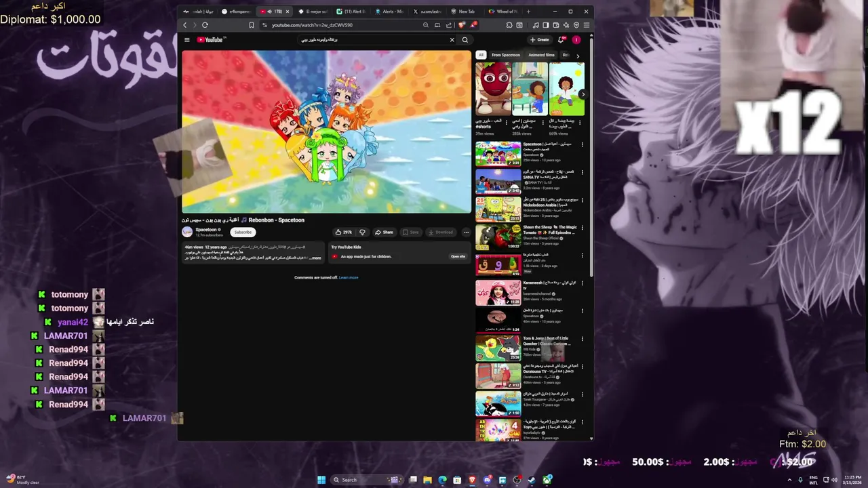Open the YouTube account avatar menu
The width and height of the screenshot is (868, 488).
pyautogui.click(x=576, y=39)
